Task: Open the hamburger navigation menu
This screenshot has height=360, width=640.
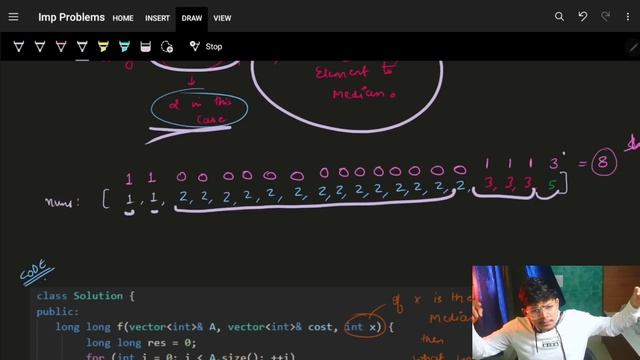Action: [13, 17]
